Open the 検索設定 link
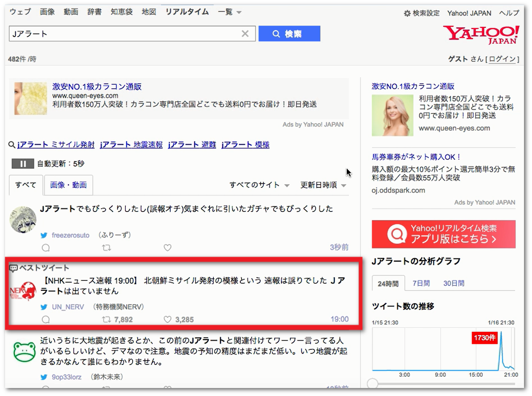This screenshot has height=396, width=532. 426,13
